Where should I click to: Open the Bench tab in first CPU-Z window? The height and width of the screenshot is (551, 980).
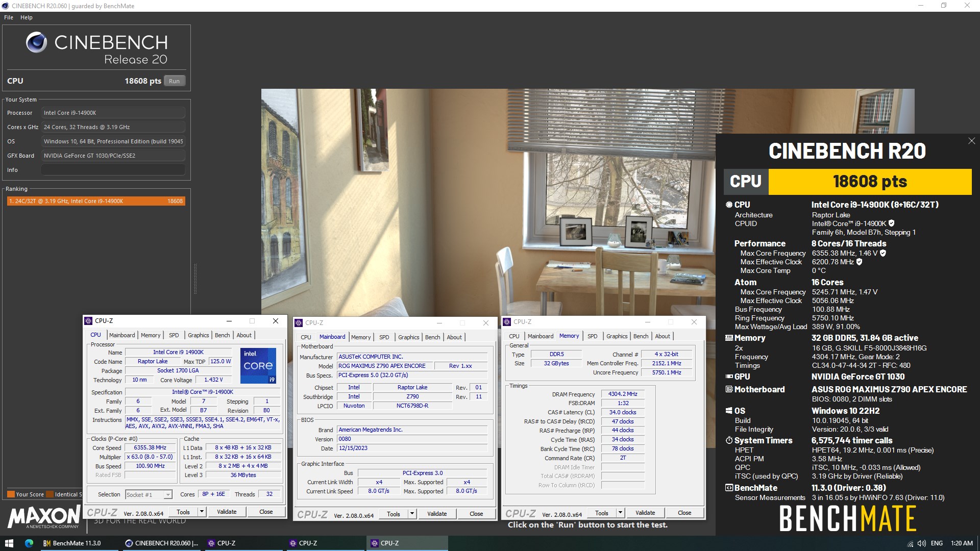pos(222,335)
